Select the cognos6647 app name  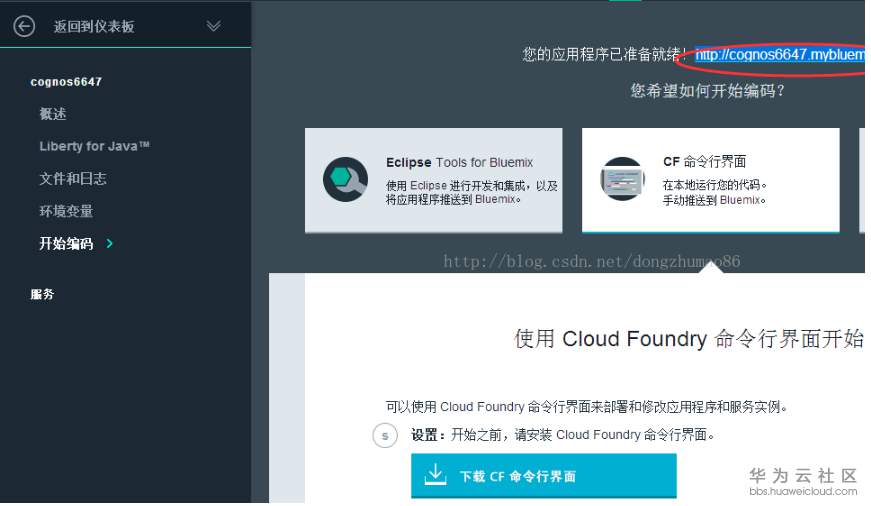(66, 82)
